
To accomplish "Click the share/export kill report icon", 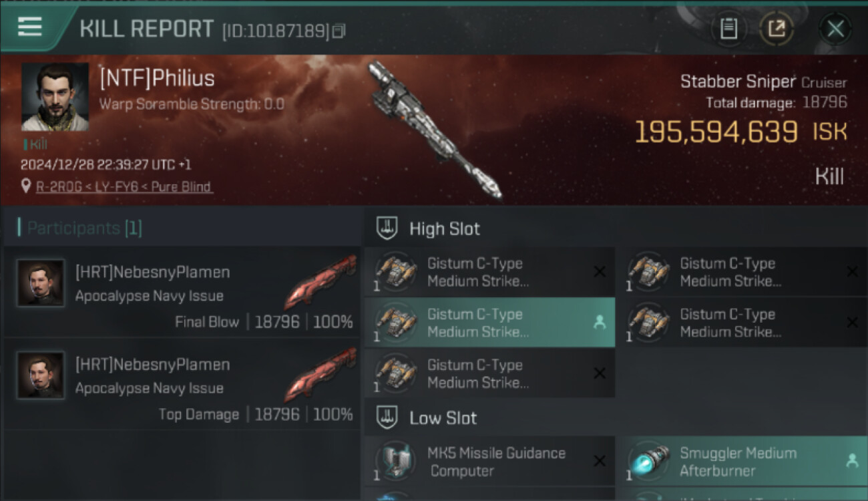I will pos(776,29).
